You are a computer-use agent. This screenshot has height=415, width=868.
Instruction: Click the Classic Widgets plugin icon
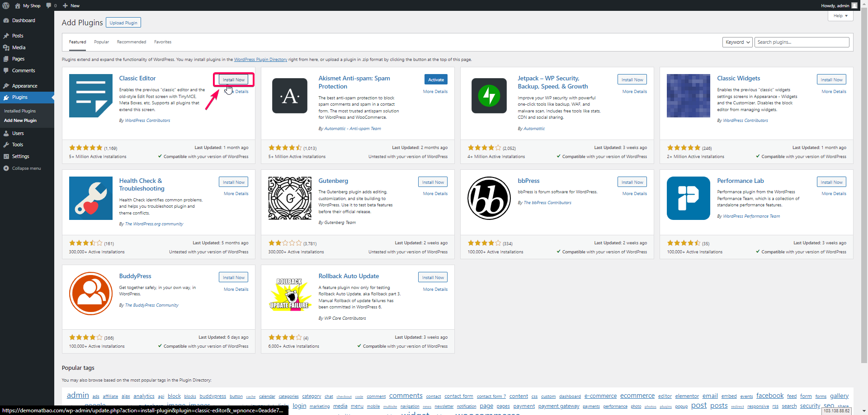coord(689,96)
